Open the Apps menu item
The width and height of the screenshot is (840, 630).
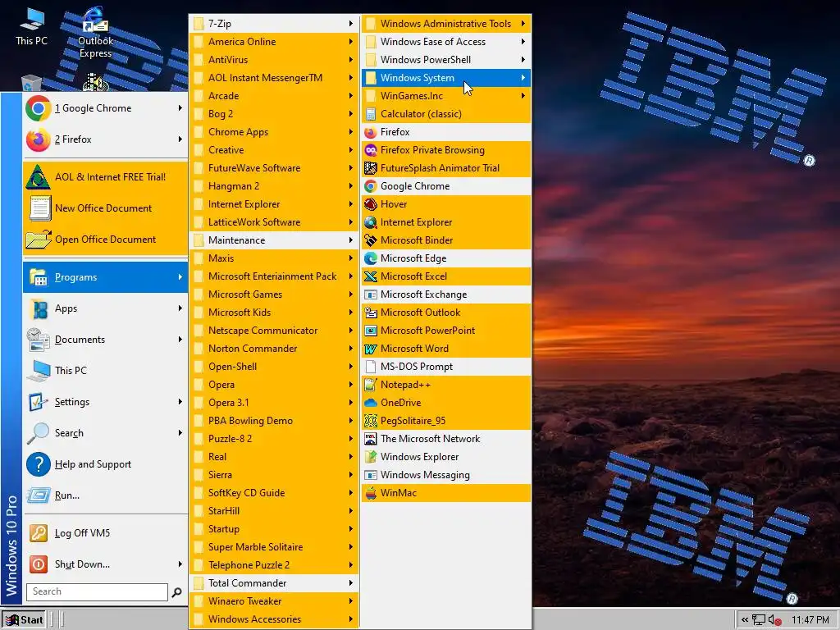pyautogui.click(x=105, y=308)
